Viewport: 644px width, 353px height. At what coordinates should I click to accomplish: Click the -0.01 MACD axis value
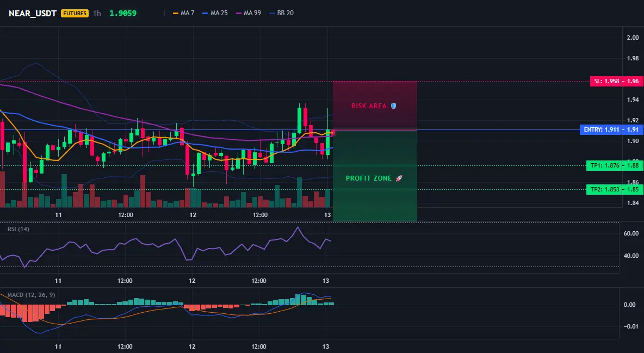click(631, 326)
